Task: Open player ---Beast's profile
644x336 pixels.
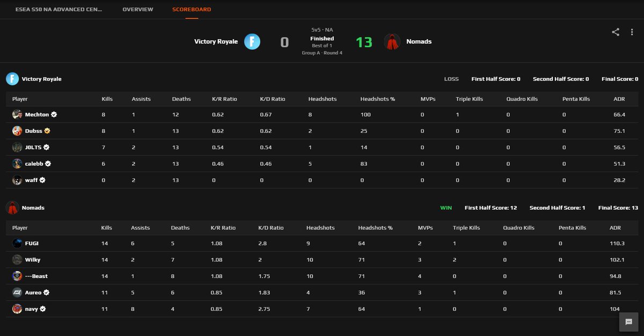Action: tap(36, 276)
